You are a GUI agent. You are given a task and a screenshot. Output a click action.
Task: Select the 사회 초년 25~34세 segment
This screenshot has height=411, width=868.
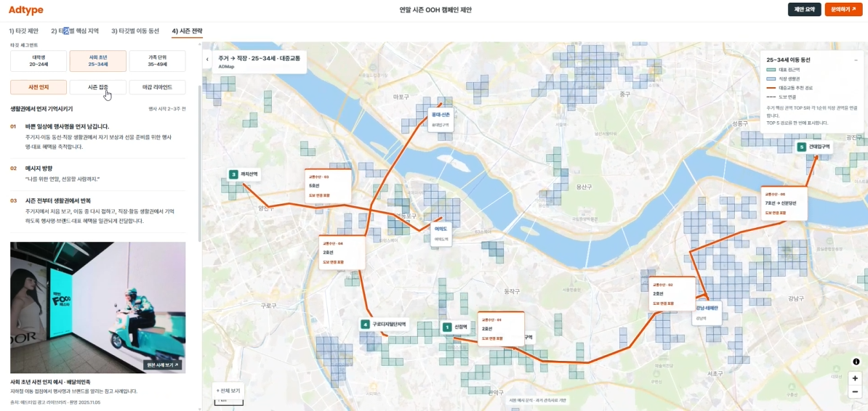(x=97, y=61)
